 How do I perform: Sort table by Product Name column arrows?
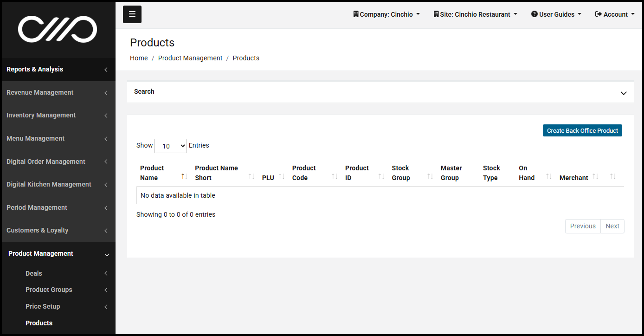[184, 177]
